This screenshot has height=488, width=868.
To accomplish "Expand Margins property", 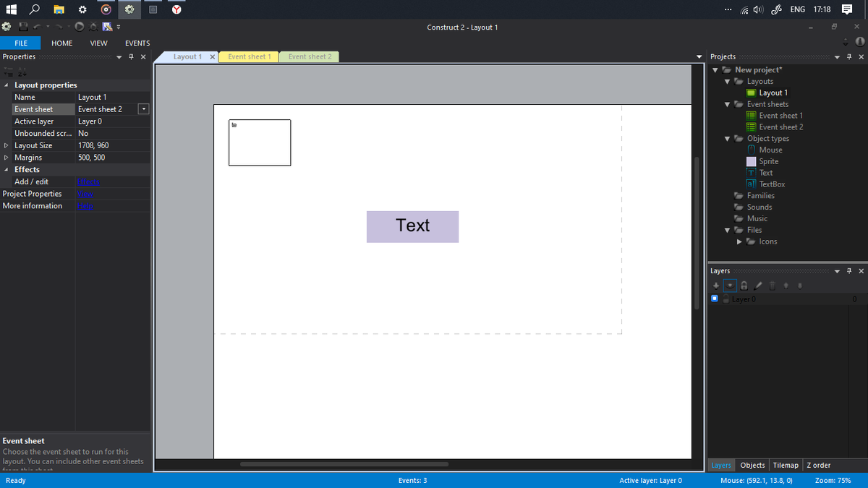I will tap(7, 158).
